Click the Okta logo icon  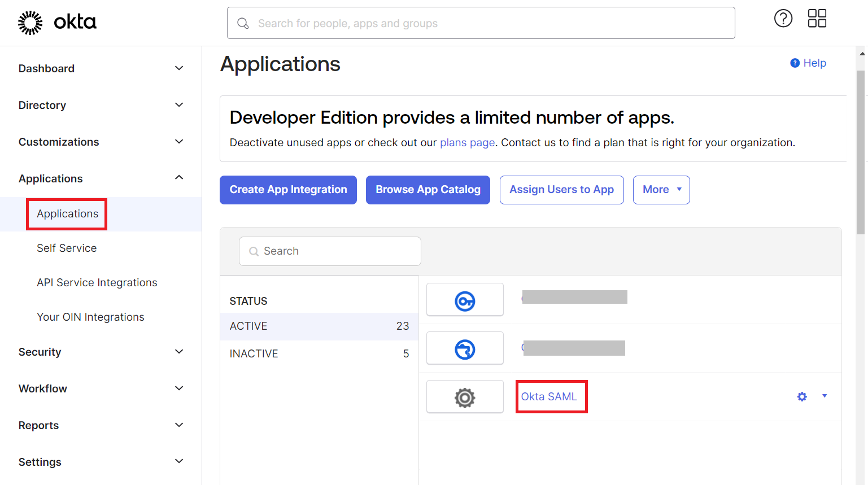click(30, 23)
